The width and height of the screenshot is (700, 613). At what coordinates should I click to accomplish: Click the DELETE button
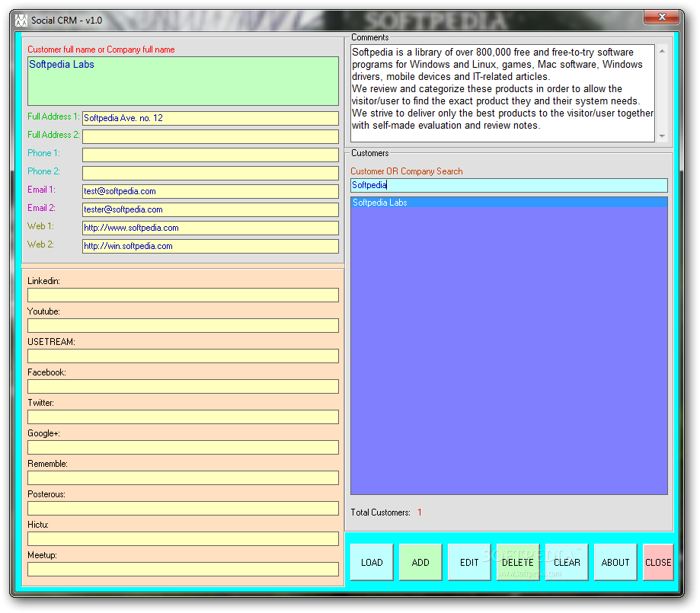click(x=517, y=562)
